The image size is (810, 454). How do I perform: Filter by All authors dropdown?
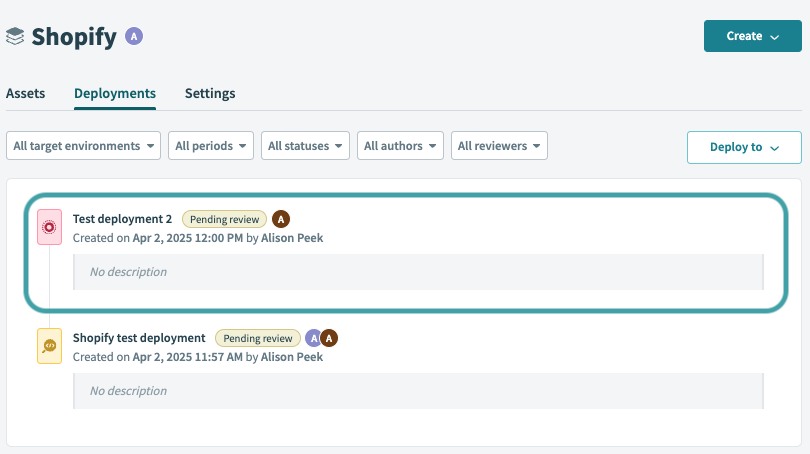point(400,146)
